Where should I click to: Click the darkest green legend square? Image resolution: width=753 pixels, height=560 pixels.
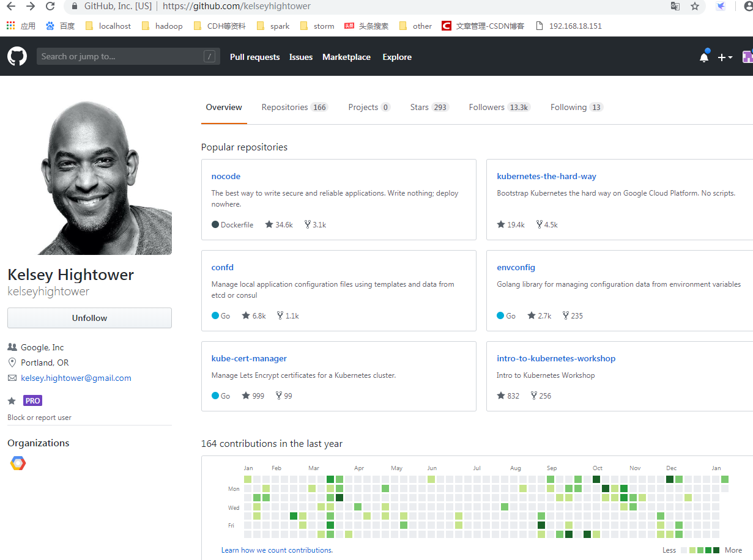tap(716, 550)
